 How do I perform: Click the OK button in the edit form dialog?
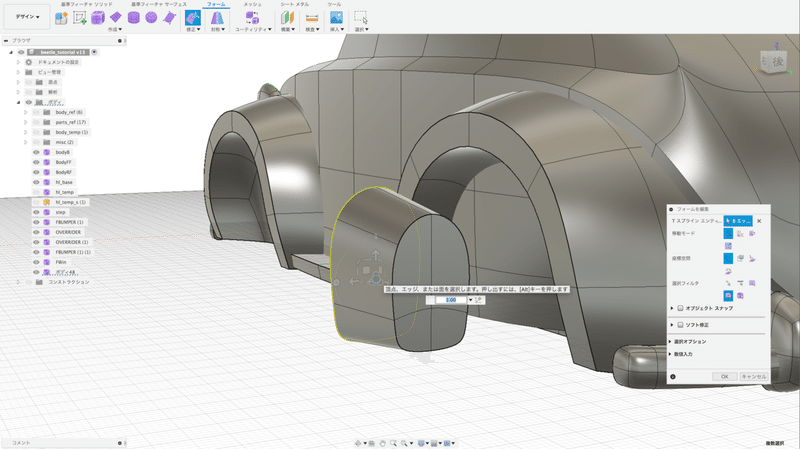(724, 376)
